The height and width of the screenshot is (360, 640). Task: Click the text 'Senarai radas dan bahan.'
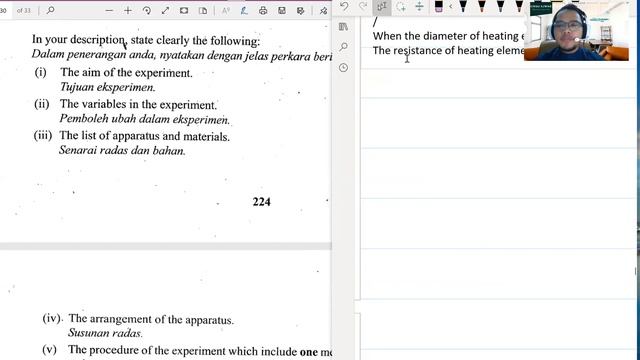(x=122, y=150)
